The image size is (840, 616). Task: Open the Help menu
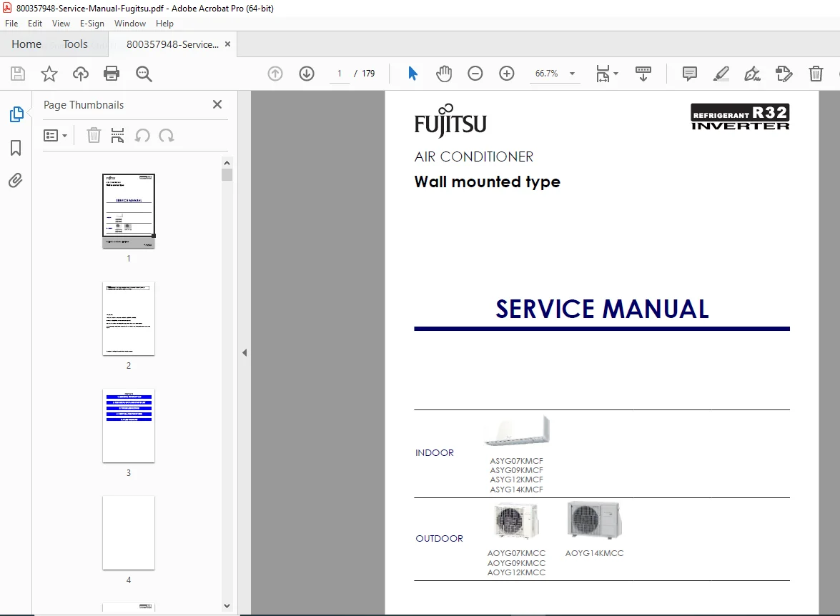[164, 24]
